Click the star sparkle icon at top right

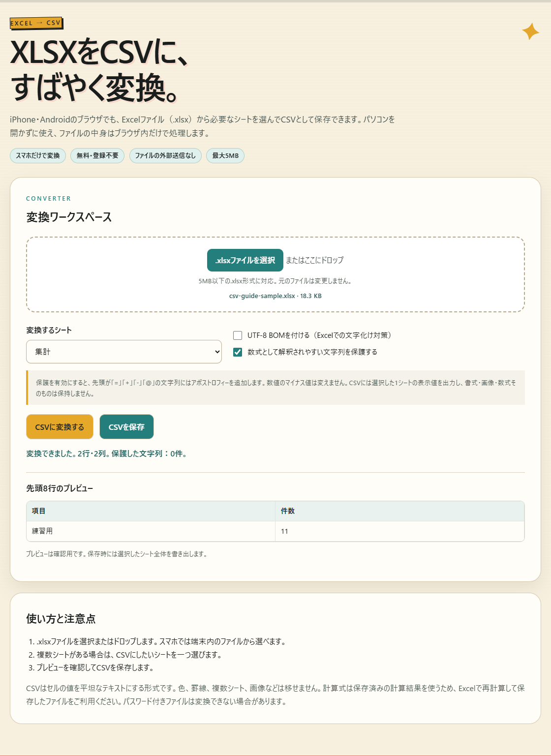coord(530,31)
